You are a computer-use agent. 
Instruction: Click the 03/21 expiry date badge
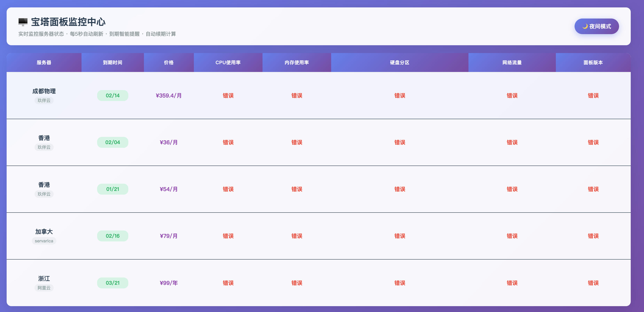pos(113,283)
